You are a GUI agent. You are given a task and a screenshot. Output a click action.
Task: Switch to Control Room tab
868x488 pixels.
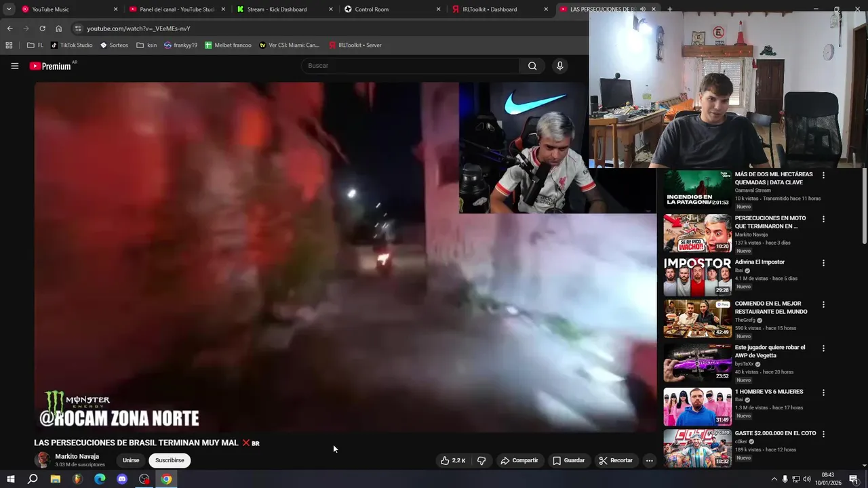point(392,9)
